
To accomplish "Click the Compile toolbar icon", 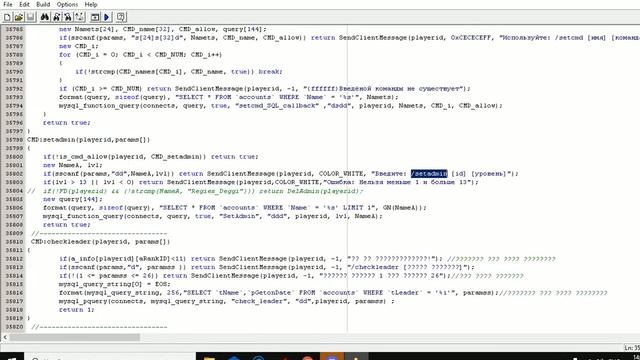I will [x=95, y=17].
